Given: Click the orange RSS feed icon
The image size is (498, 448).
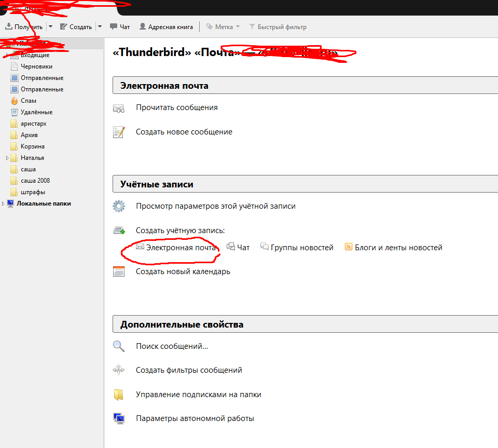Looking at the screenshot, I should coord(349,247).
